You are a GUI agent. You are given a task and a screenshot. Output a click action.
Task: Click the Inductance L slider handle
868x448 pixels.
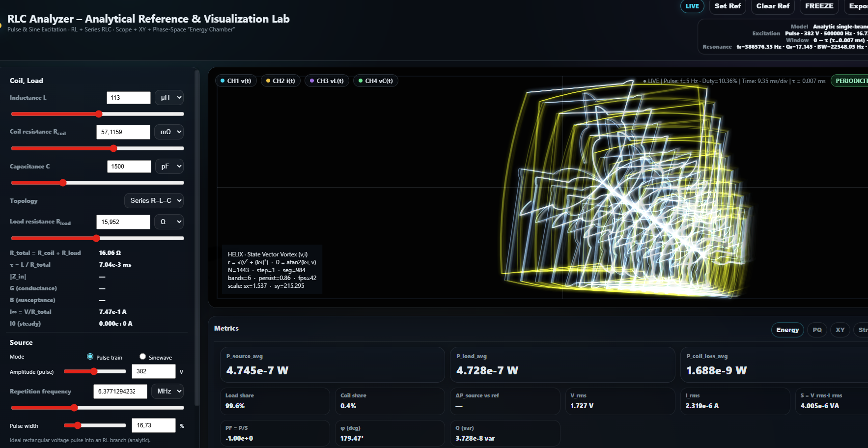[99, 114]
